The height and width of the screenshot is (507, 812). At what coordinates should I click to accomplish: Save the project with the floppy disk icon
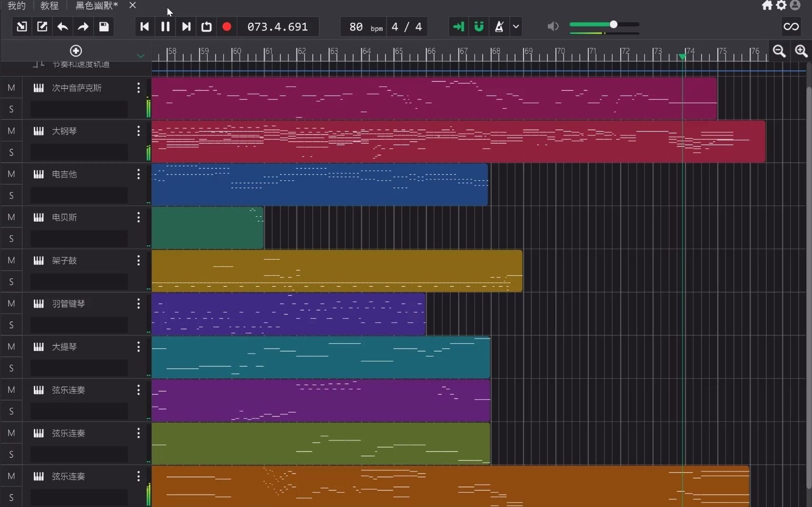pyautogui.click(x=104, y=27)
